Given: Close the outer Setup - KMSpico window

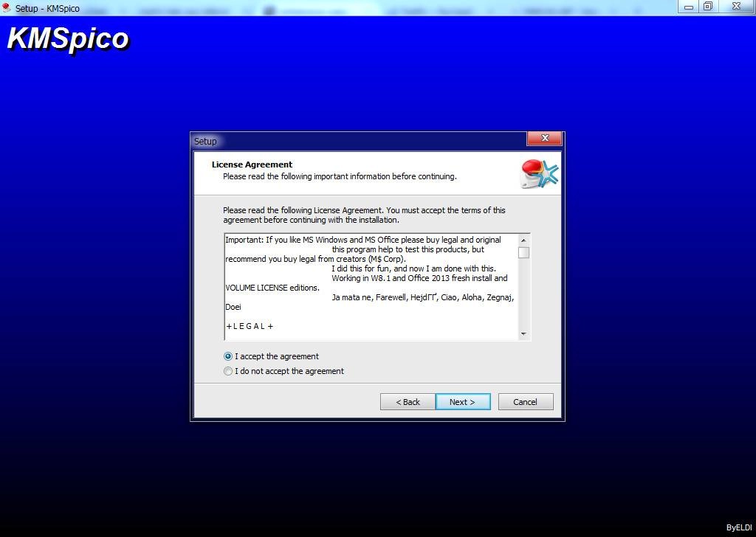Looking at the screenshot, I should tap(737, 7).
